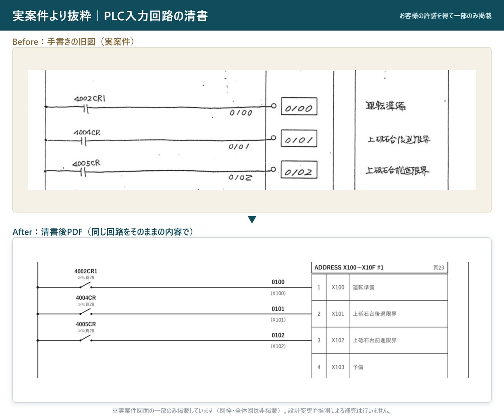Viewport: 504px width, 420px height.
Task: Open the handwritten Before drawing image
Action: coord(252,130)
